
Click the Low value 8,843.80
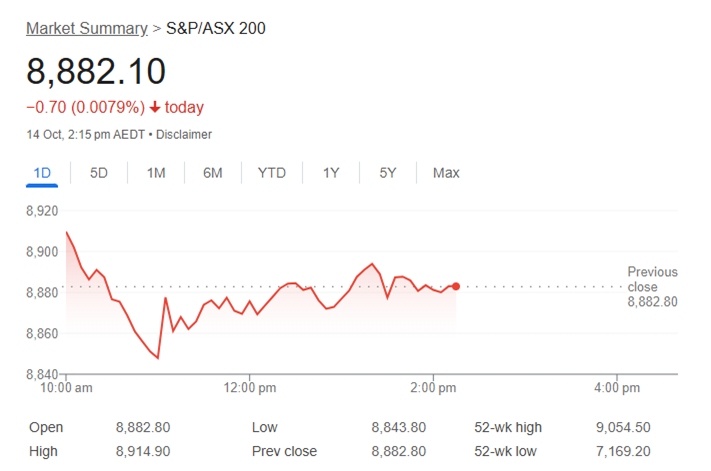pyautogui.click(x=398, y=427)
